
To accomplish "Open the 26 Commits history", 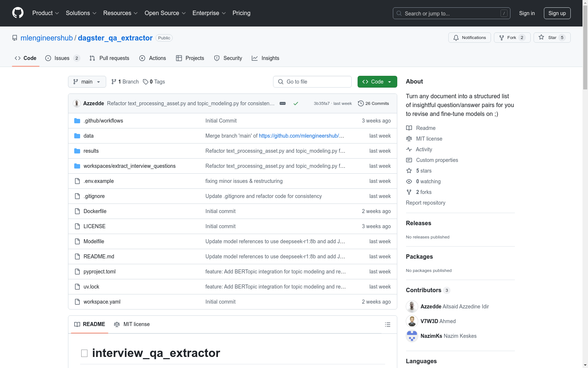I will coord(373,103).
